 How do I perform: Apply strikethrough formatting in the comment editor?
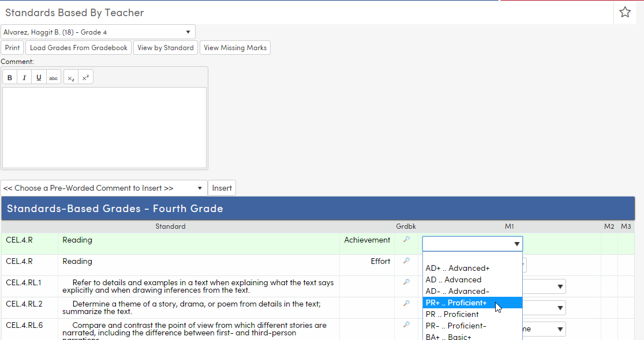(x=53, y=77)
